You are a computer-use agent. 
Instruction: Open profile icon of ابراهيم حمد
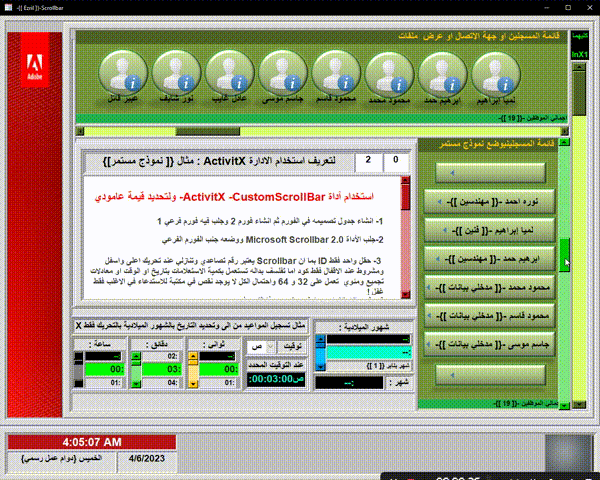pos(442,73)
